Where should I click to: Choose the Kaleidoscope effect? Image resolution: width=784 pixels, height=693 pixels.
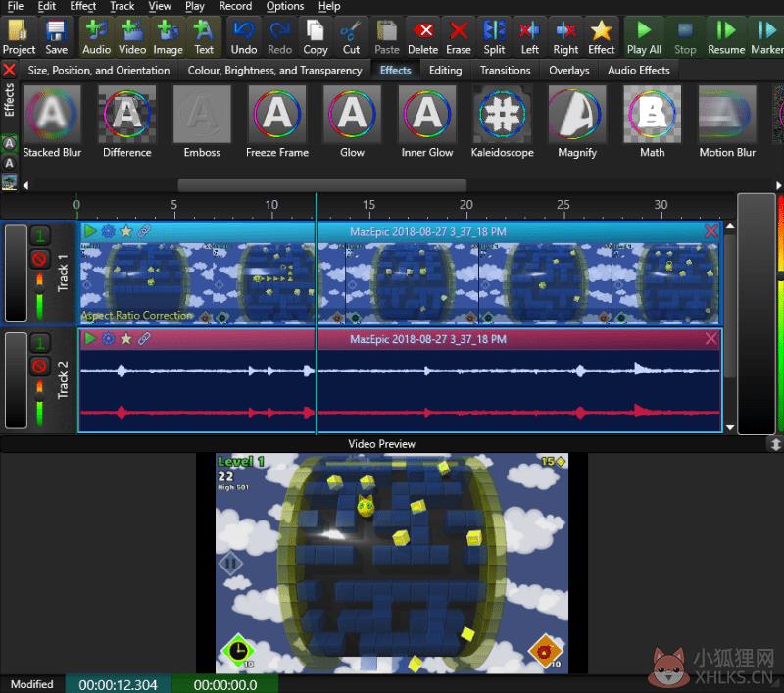502,122
